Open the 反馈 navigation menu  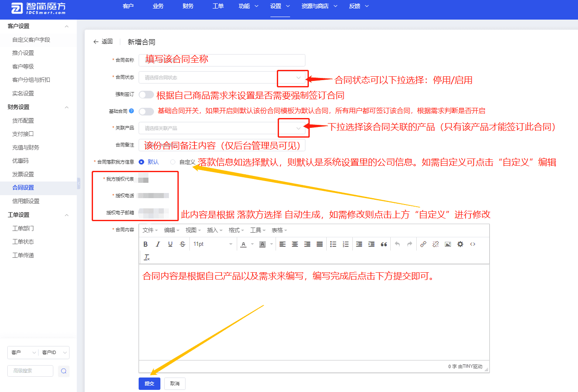click(x=359, y=6)
